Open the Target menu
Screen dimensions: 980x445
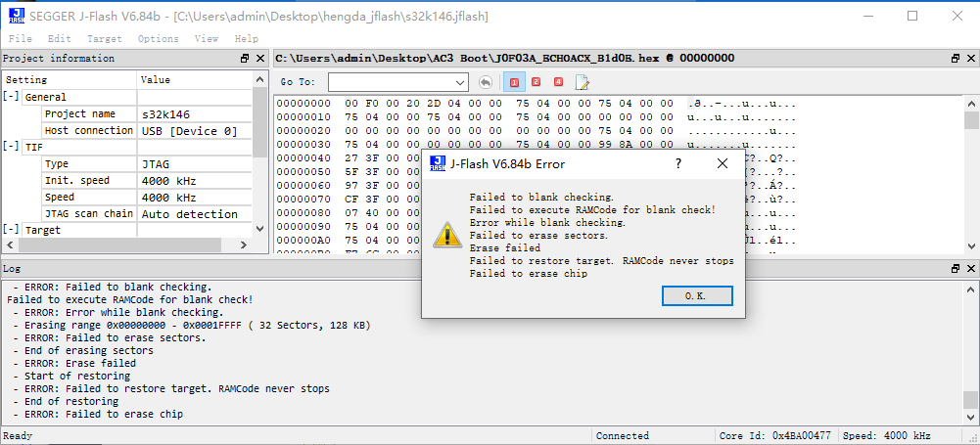coord(105,39)
